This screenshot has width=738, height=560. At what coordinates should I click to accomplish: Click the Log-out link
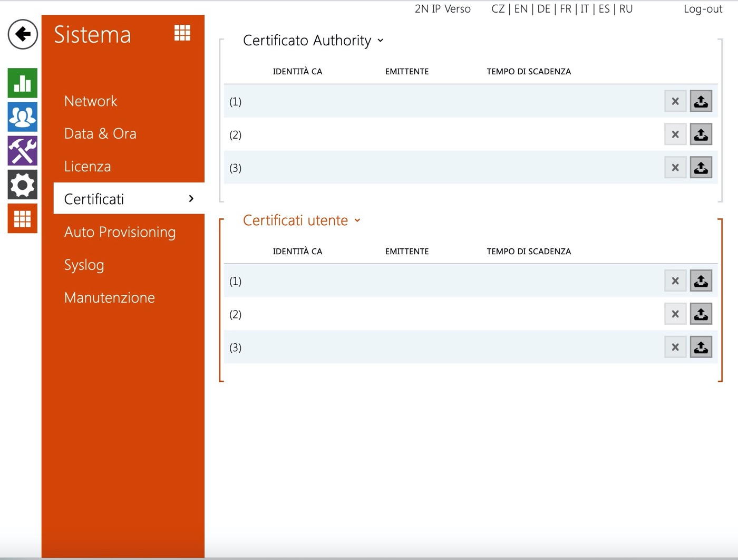[x=702, y=9]
